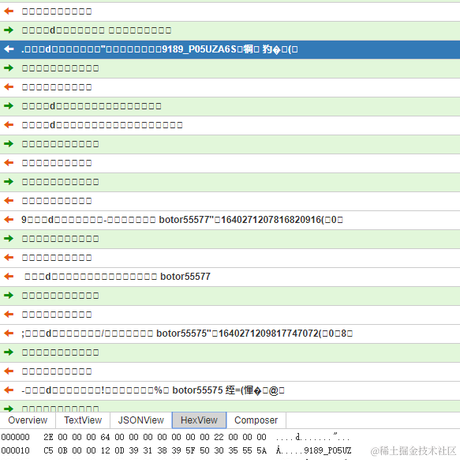Click red arrow on last botor55575 row
Image resolution: width=460 pixels, height=460 pixels.
(x=9, y=390)
